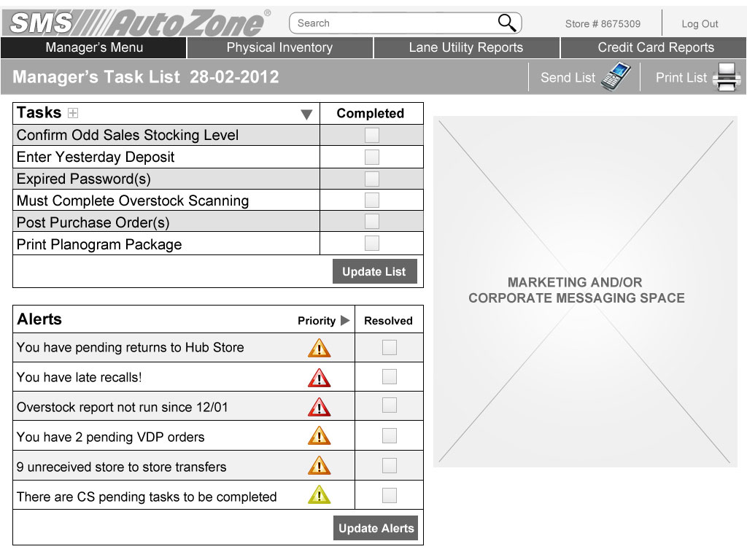
Task: Mark late recalls alert as resolved
Action: pyautogui.click(x=390, y=377)
